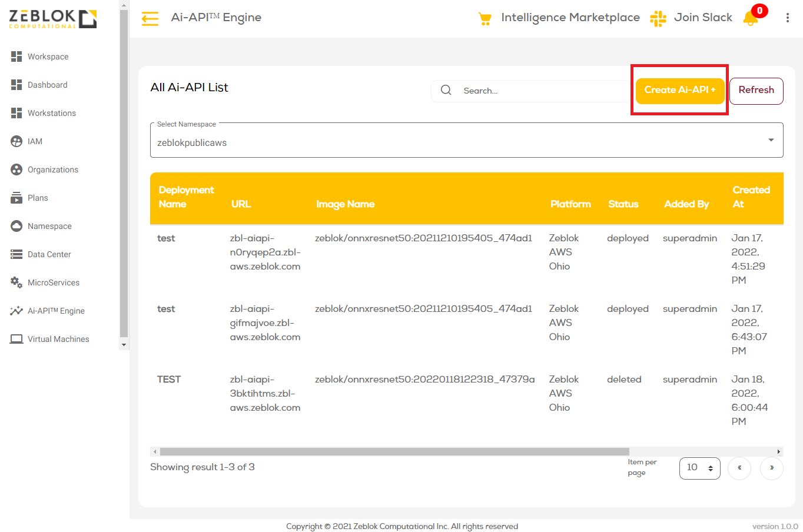Click the IAM sidebar icon
Image resolution: width=803 pixels, height=532 pixels.
(x=16, y=141)
